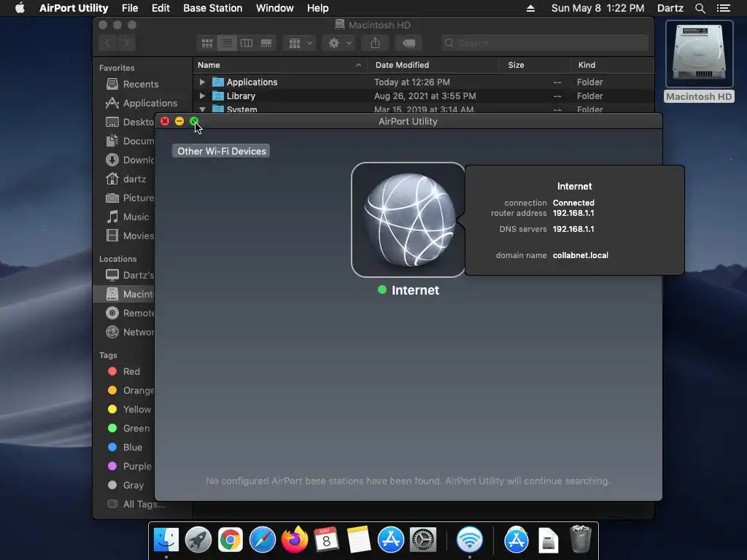The width and height of the screenshot is (747, 560).
Task: Click the eject icon in menu bar
Action: click(530, 8)
